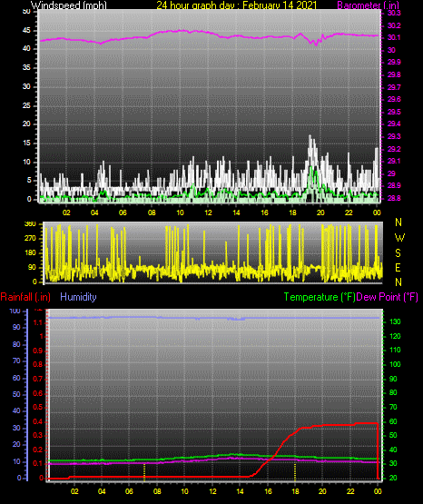
Task: Click barometer axis value 30.3
Action: coord(394,13)
